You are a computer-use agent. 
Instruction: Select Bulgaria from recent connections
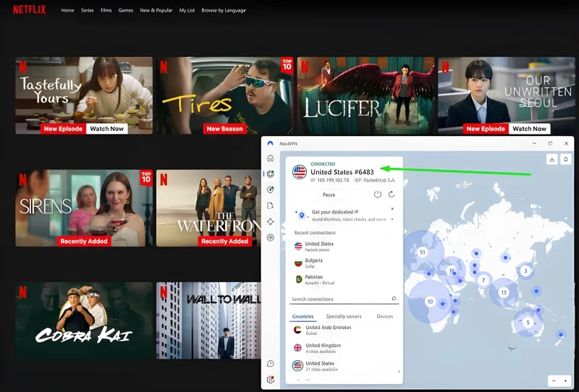pos(314,262)
